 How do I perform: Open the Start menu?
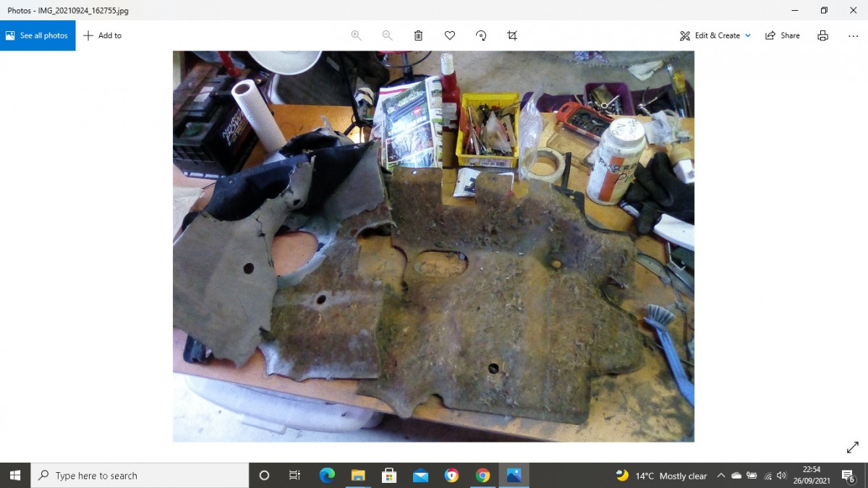14,475
